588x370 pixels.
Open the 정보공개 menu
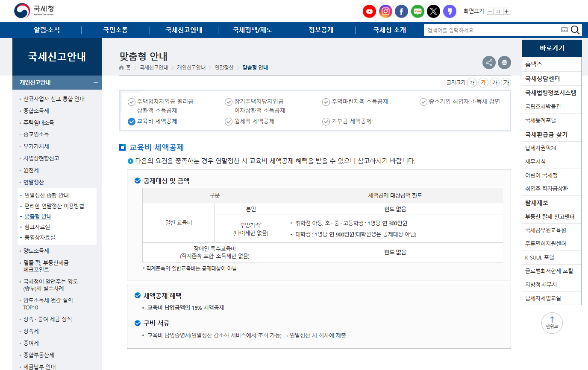click(x=321, y=30)
